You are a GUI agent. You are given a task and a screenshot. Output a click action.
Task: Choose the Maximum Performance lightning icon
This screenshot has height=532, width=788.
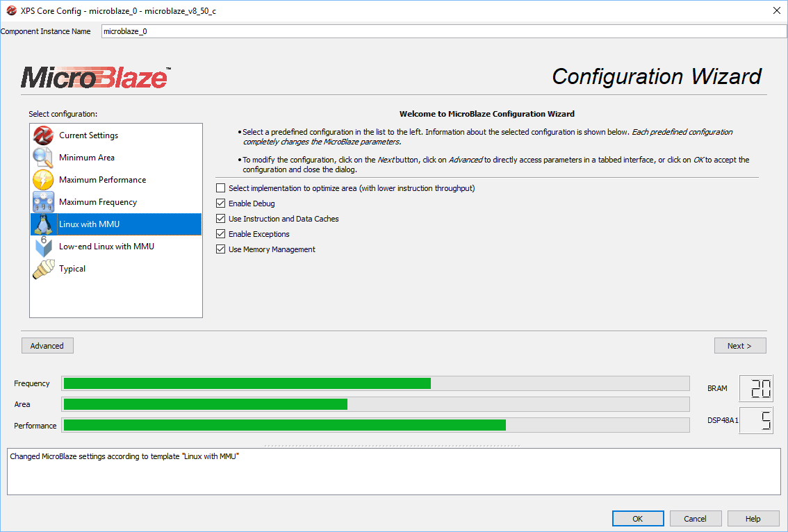(x=43, y=180)
